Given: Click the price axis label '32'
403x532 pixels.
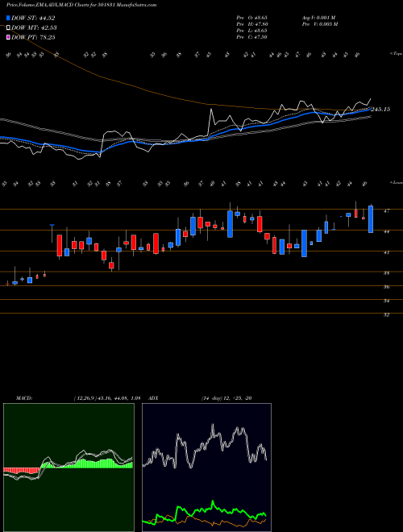Looking at the screenshot, I should [x=386, y=315].
